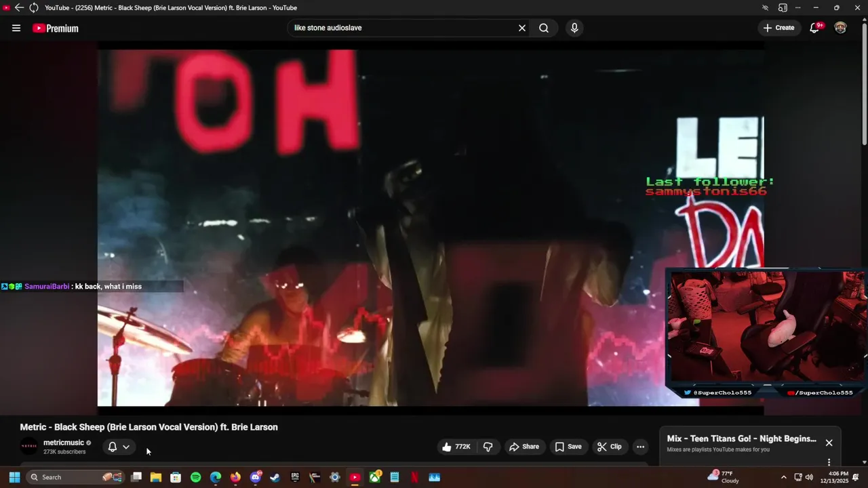Save video to playlist
Viewport: 868px width, 488px height.
pyautogui.click(x=568, y=447)
